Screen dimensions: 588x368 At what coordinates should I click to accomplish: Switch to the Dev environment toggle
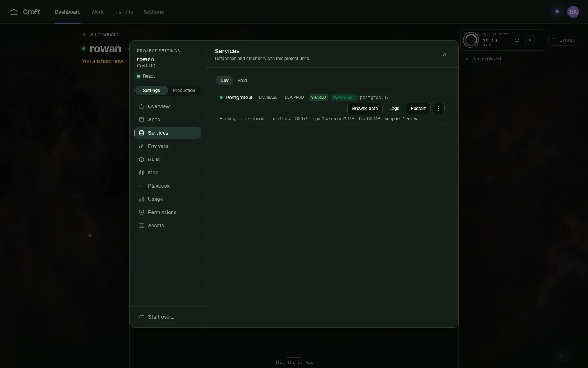(224, 81)
